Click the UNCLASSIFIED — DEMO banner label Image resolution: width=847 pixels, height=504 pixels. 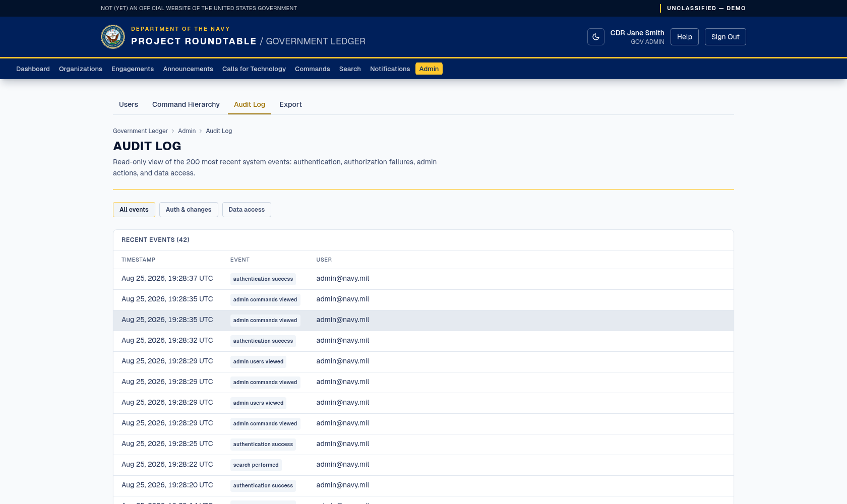point(706,8)
